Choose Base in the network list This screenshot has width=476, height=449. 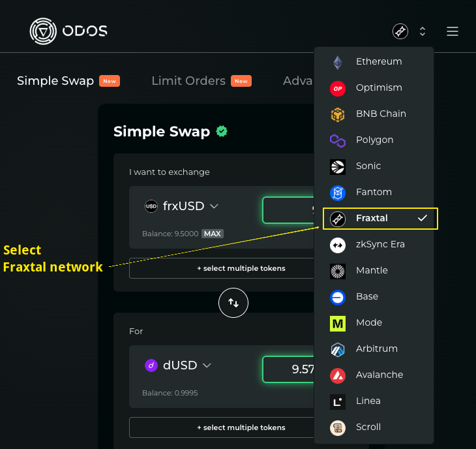click(366, 297)
